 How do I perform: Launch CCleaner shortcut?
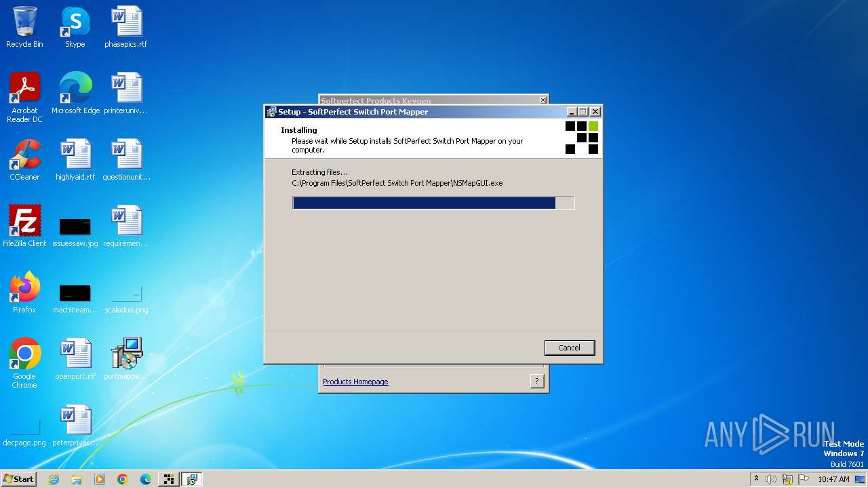(x=24, y=160)
